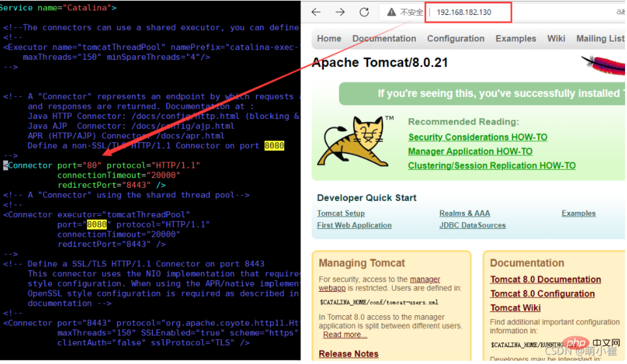Click the Developer Quick Start heading

tap(366, 198)
